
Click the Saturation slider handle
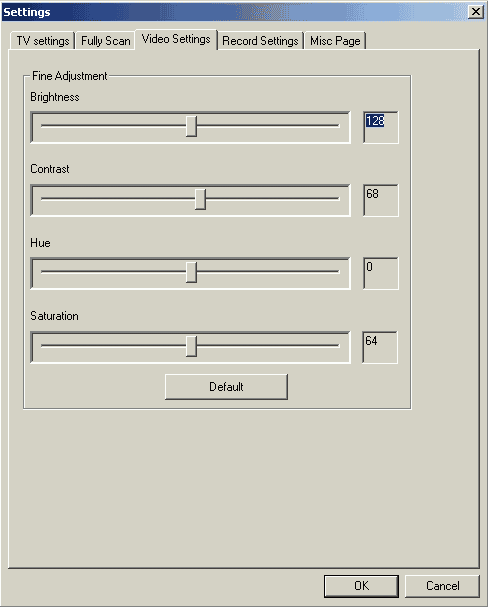(191, 346)
